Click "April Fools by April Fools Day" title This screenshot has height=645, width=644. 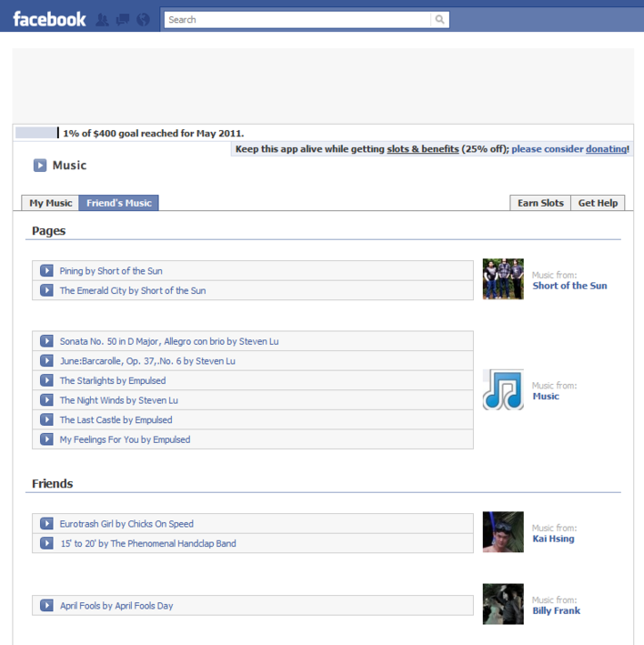[x=116, y=606]
